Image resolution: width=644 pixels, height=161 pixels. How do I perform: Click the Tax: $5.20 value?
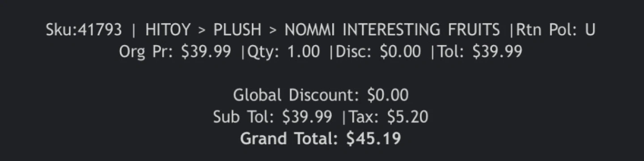coord(388,117)
